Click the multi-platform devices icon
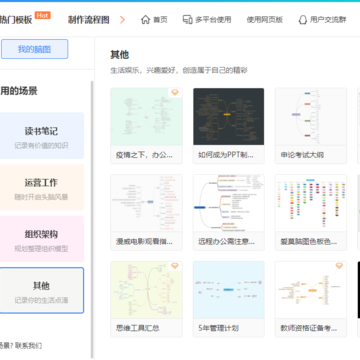Screen dimensions: 360x360 [x=188, y=20]
